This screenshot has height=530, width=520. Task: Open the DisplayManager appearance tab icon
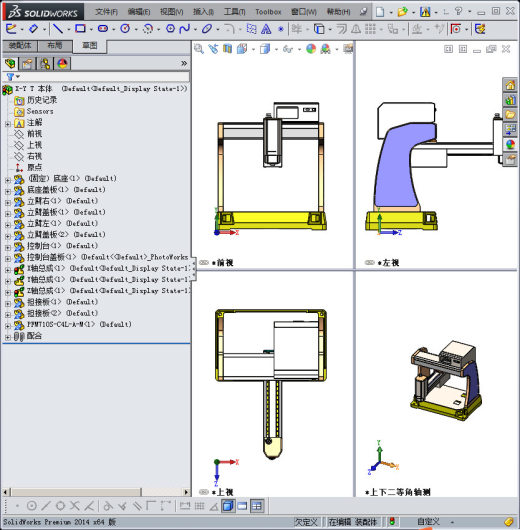click(62, 64)
